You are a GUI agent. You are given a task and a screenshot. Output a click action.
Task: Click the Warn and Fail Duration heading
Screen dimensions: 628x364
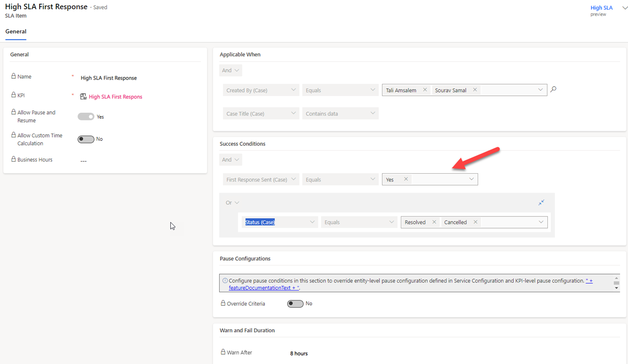coord(247,330)
